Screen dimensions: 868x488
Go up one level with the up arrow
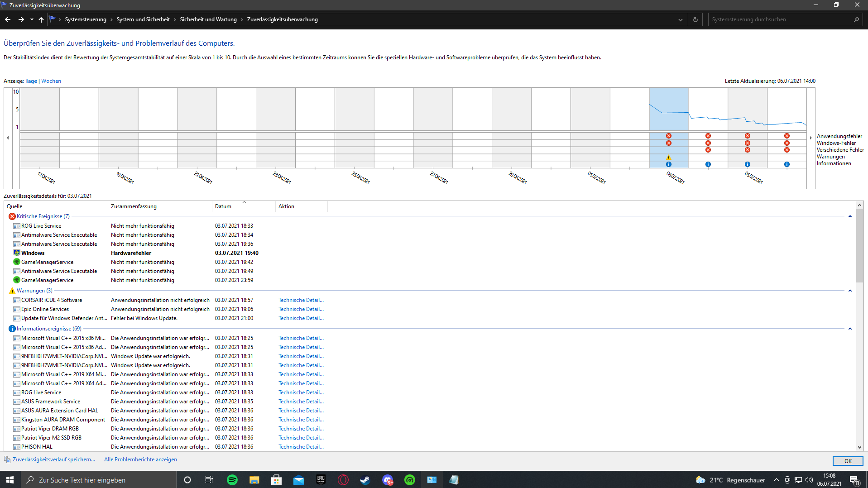click(x=41, y=19)
